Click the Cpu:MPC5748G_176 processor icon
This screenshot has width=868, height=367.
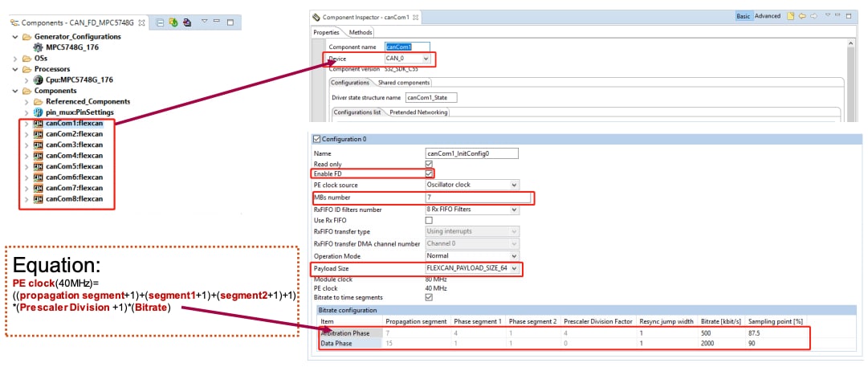38,80
